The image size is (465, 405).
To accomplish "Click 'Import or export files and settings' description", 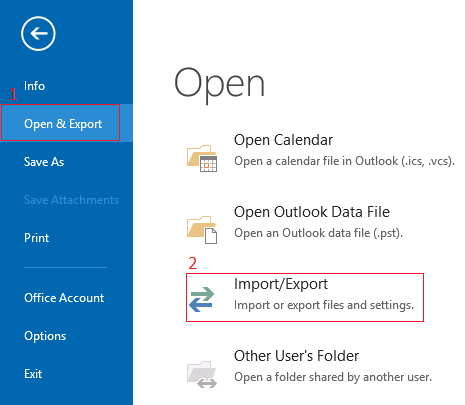I will click(x=324, y=305).
